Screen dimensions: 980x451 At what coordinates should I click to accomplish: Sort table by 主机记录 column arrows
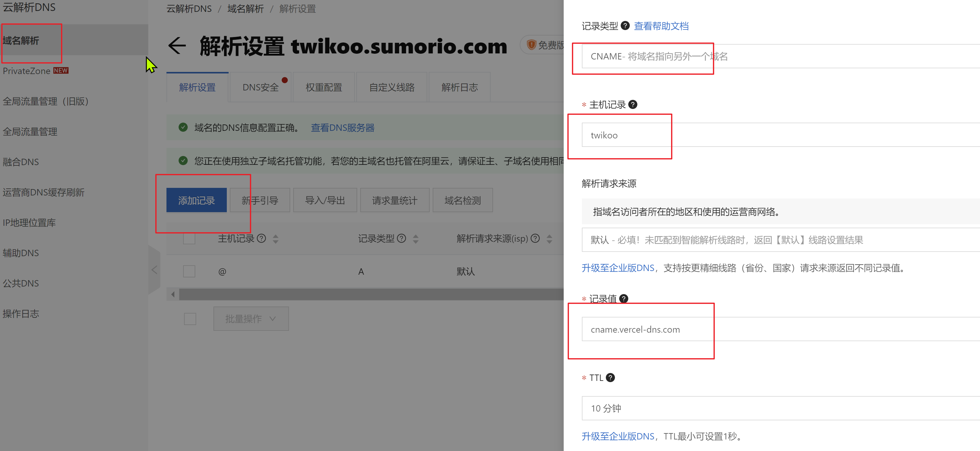(275, 239)
